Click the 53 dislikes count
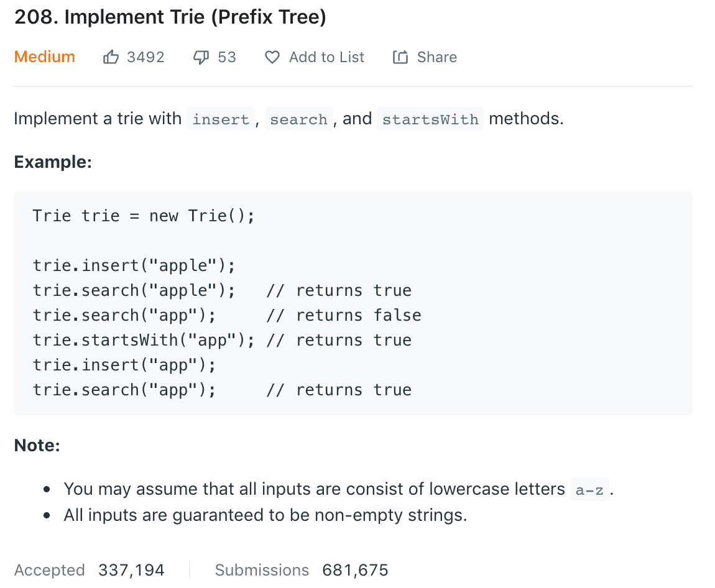715x588 pixels. (x=227, y=57)
